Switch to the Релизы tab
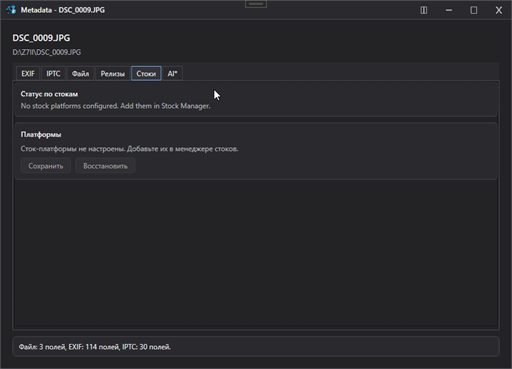The height and width of the screenshot is (369, 512). pyautogui.click(x=113, y=74)
